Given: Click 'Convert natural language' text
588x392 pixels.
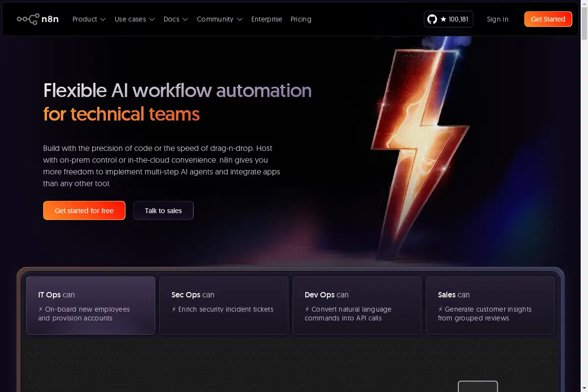Looking at the screenshot, I should [x=352, y=309].
